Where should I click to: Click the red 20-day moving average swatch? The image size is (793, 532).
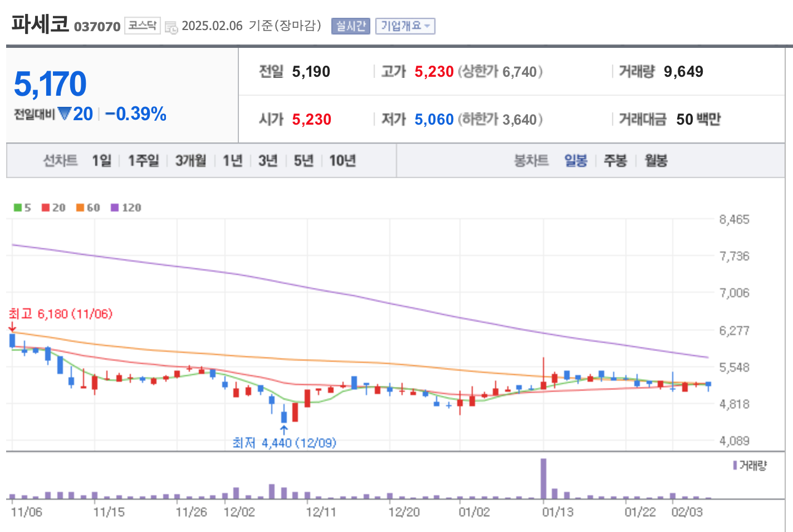pos(46,208)
